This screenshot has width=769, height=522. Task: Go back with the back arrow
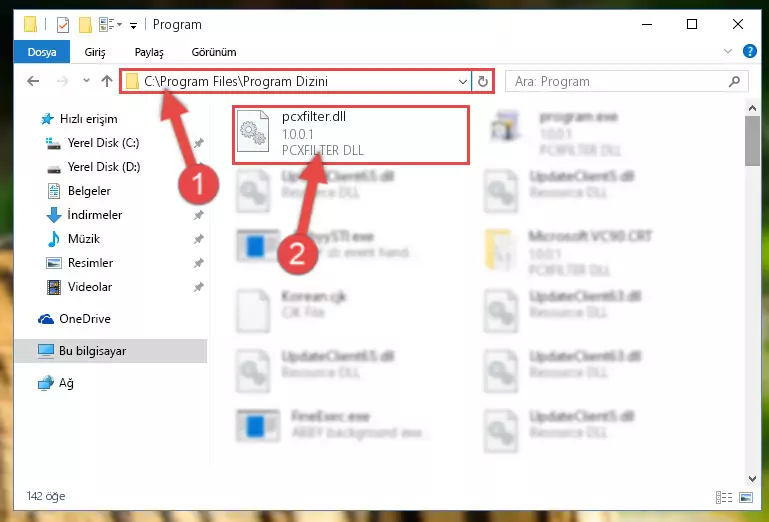click(x=33, y=81)
